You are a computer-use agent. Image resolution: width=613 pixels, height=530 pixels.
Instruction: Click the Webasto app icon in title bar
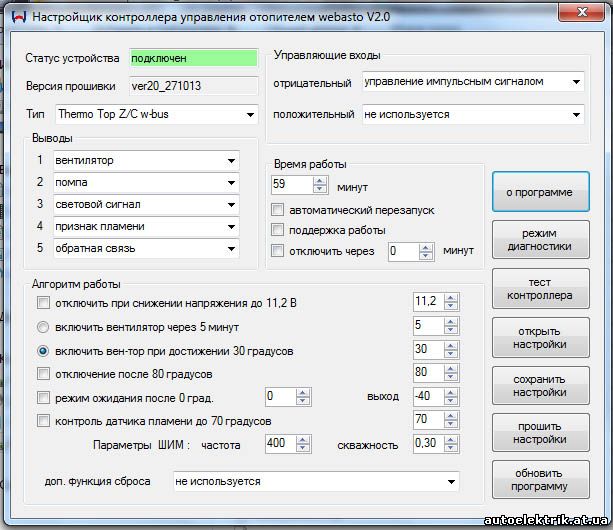(19, 17)
